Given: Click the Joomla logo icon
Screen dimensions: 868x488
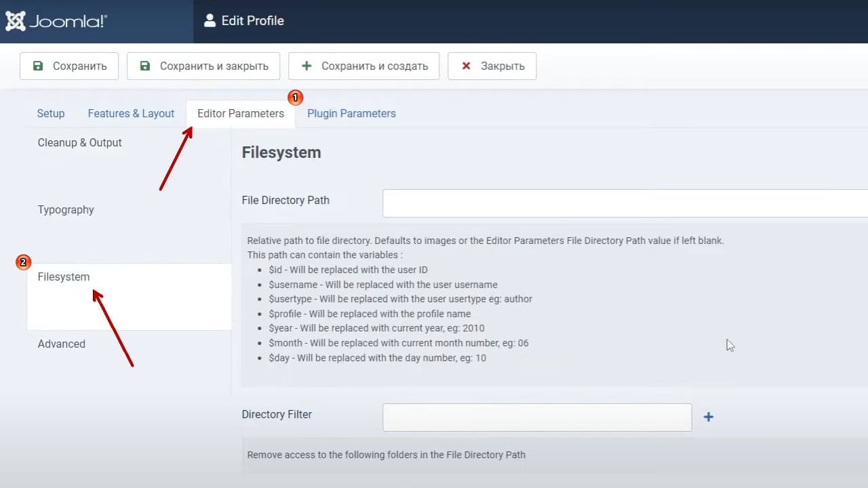Looking at the screenshot, I should (x=16, y=21).
